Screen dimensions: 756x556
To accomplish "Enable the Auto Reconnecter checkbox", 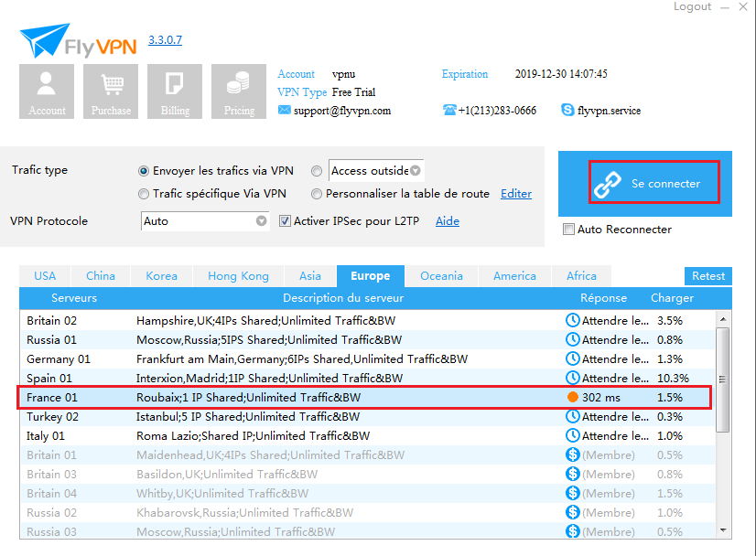I will (x=569, y=230).
